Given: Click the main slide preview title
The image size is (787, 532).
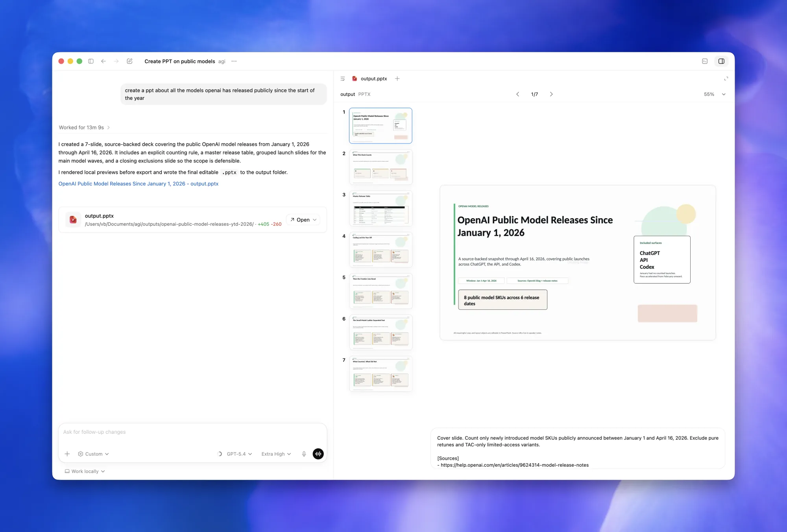Looking at the screenshot, I should click(535, 226).
